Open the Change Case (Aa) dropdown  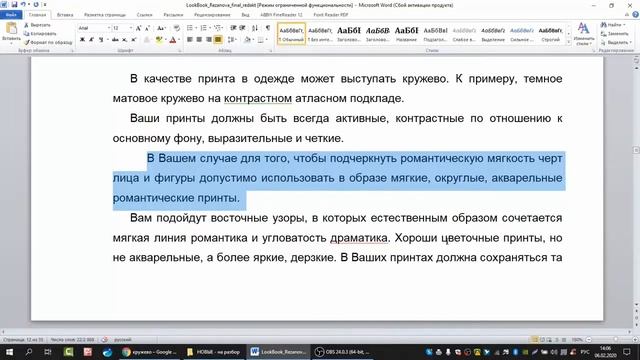tap(161, 28)
